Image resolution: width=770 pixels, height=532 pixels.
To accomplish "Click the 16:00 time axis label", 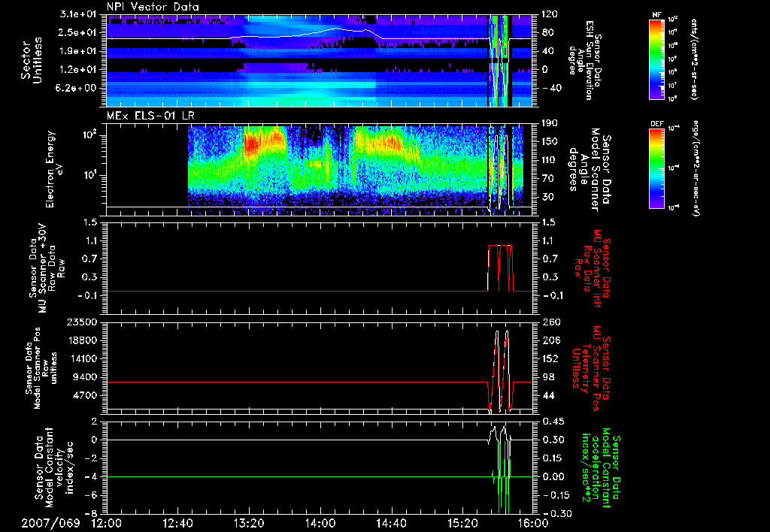I will click(533, 523).
